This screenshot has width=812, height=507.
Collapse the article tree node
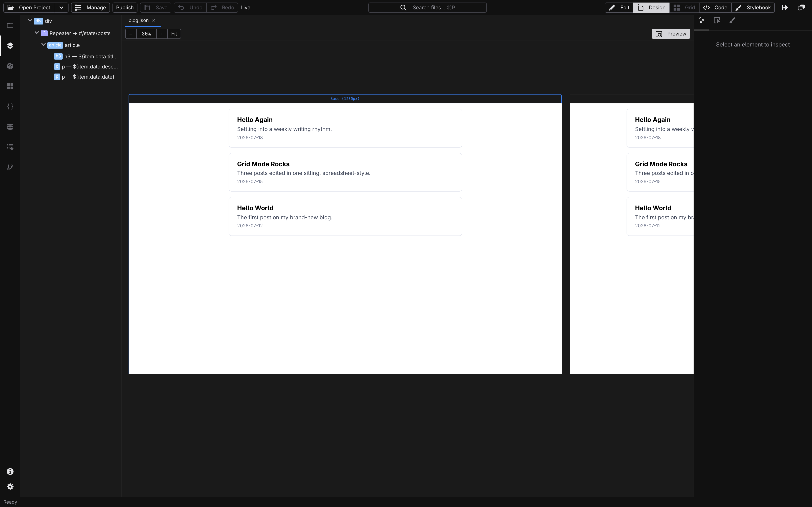click(43, 45)
